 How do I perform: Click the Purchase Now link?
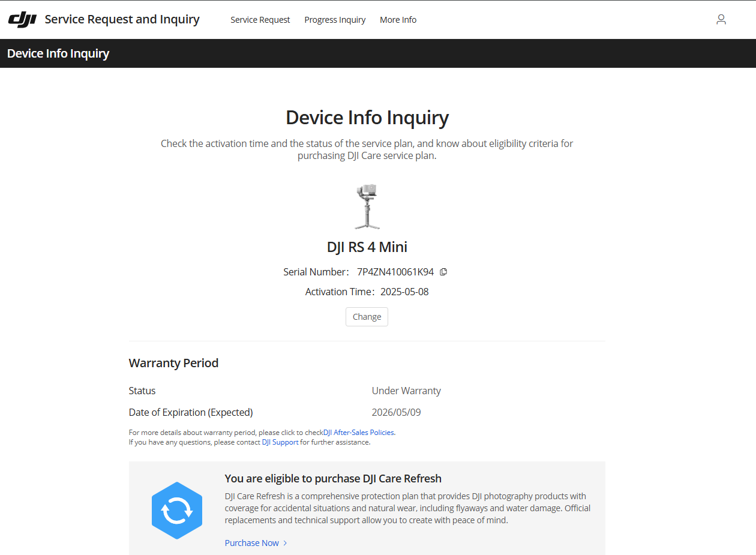[x=252, y=543]
